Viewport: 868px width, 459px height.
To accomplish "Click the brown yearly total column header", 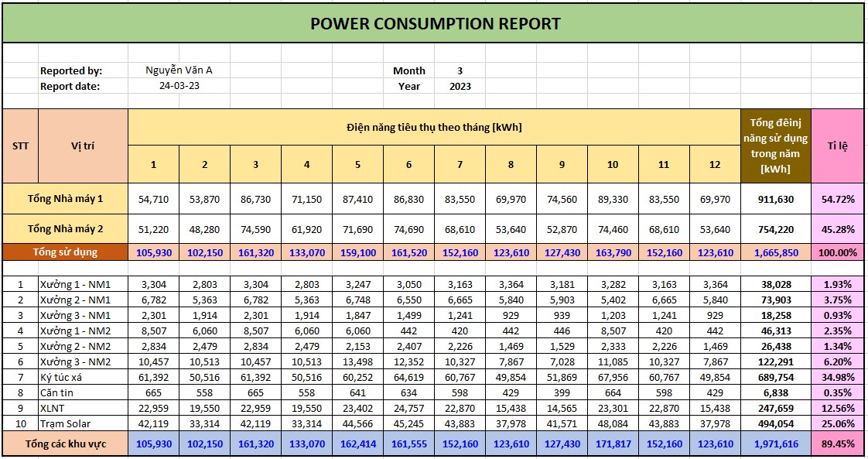I will [x=775, y=146].
